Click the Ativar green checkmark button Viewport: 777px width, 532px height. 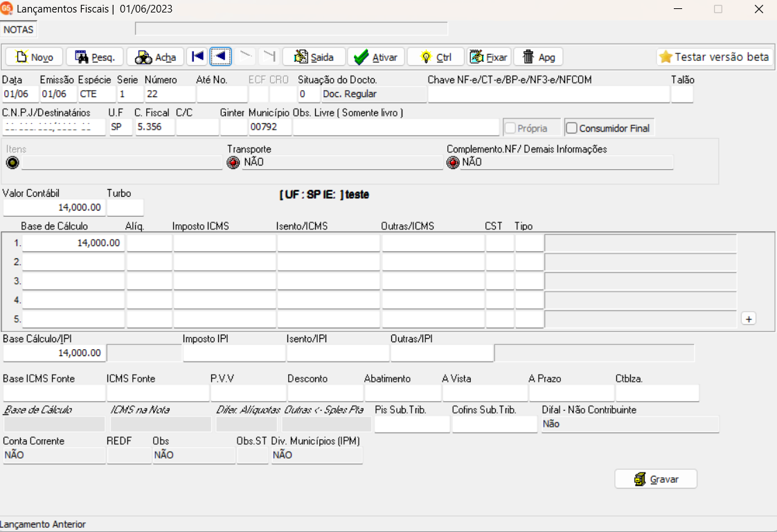pos(375,57)
